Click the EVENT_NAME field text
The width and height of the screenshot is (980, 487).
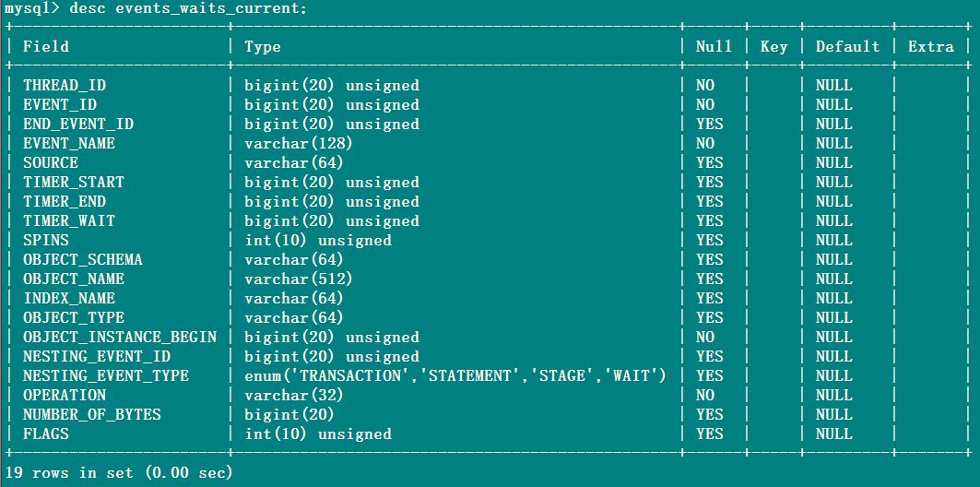point(69,144)
